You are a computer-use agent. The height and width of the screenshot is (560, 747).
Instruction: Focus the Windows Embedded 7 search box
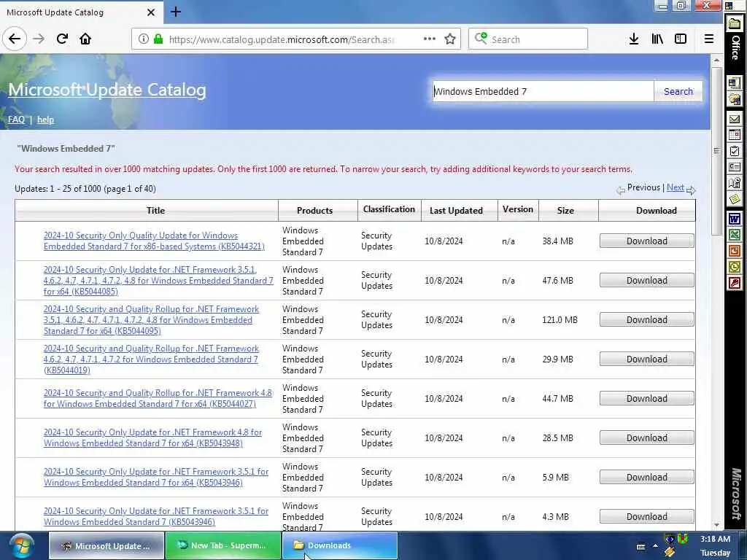543,91
